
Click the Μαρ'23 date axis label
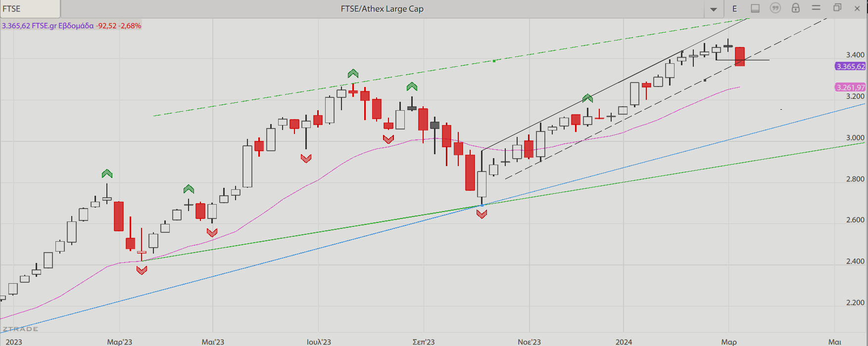click(120, 342)
